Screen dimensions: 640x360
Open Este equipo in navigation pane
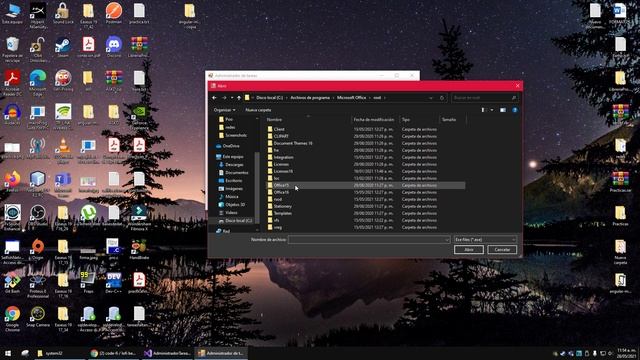(233, 157)
